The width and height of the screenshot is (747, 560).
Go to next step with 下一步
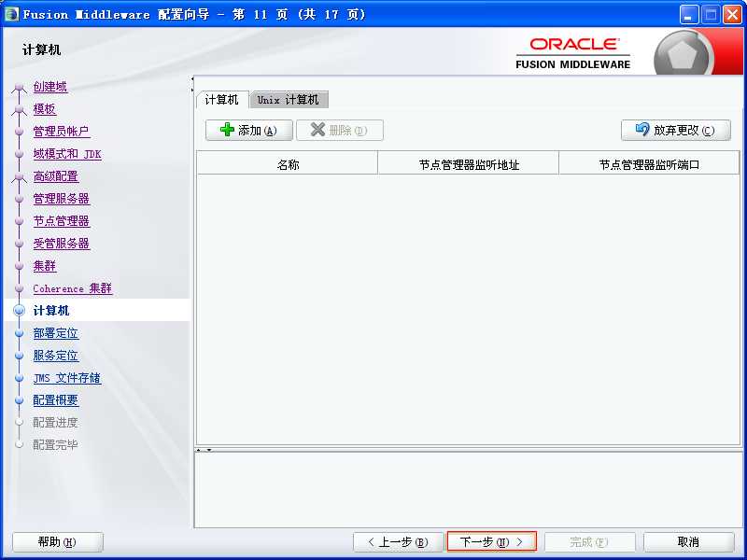[492, 541]
